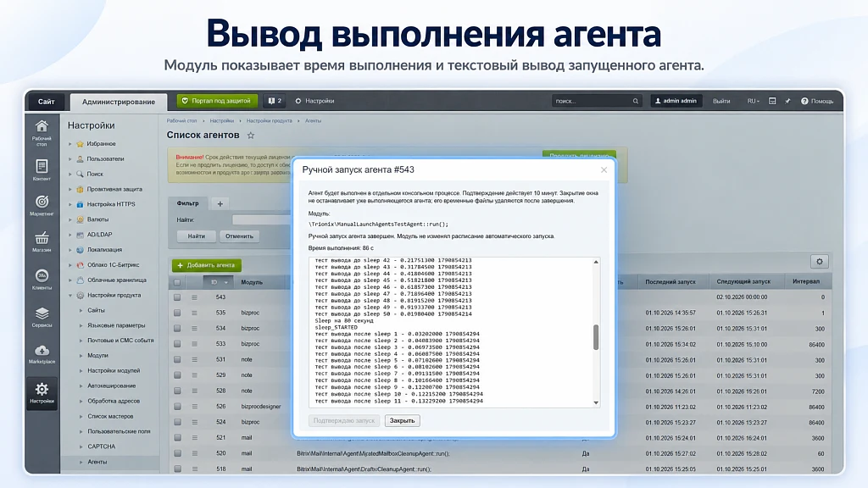Click pin panel icon in top bar
The height and width of the screenshot is (488, 868).
pyautogui.click(x=787, y=102)
